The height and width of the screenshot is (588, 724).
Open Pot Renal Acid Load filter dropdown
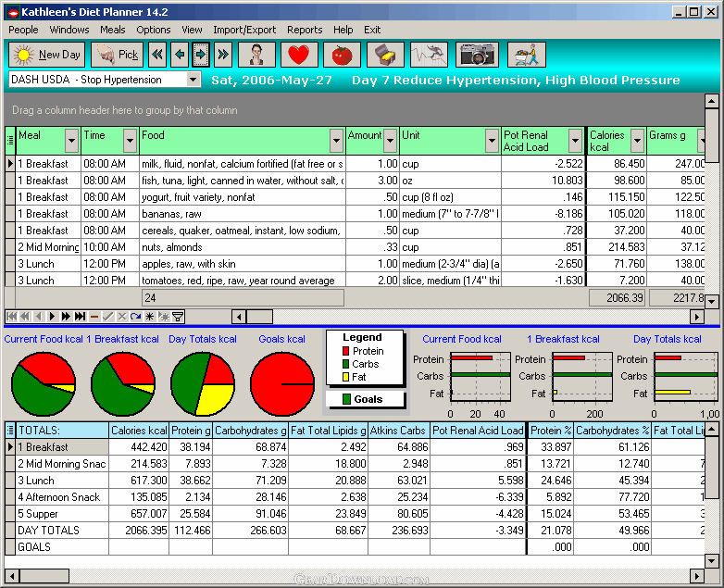575,141
